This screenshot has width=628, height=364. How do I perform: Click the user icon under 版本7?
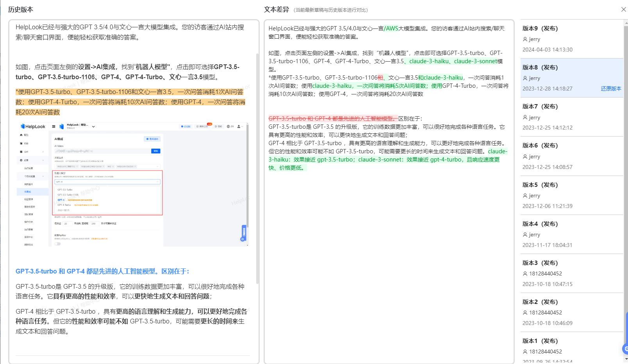click(x=525, y=117)
